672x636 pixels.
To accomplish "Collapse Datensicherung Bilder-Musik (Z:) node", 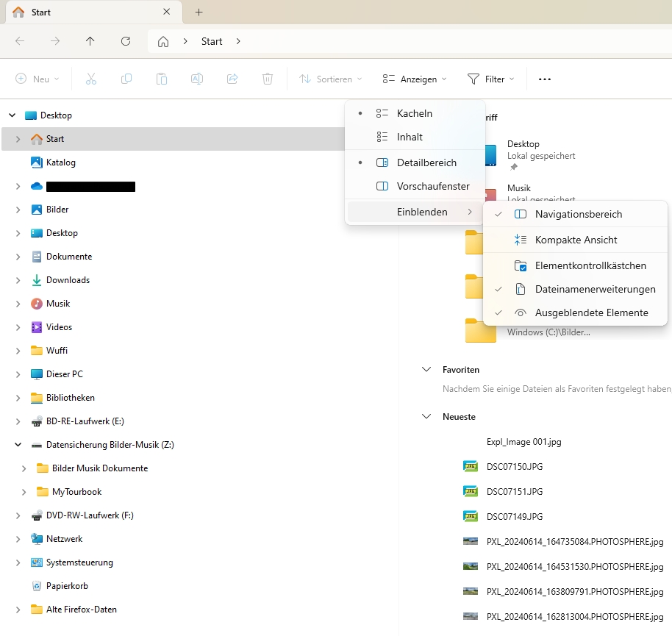I will (18, 444).
